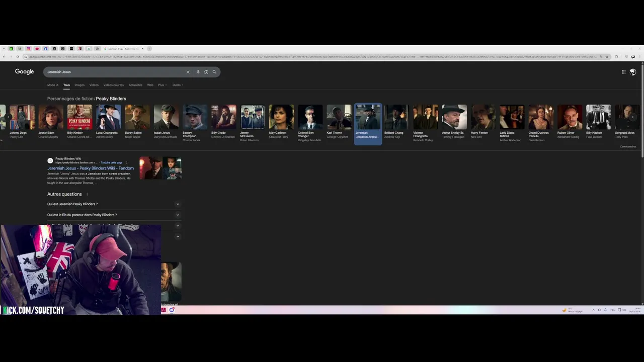Click Peaky Blinders heading link
This screenshot has height=362, width=644.
point(111,99)
